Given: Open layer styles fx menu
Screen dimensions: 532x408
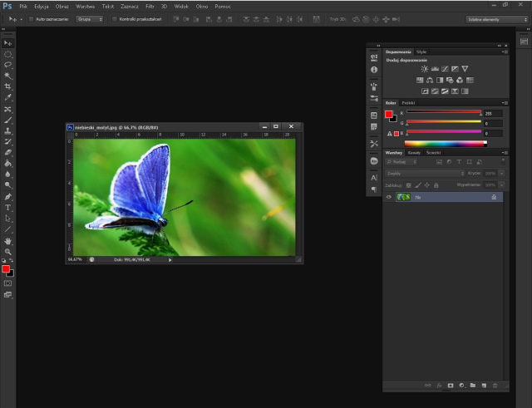Looking at the screenshot, I should pos(439,386).
